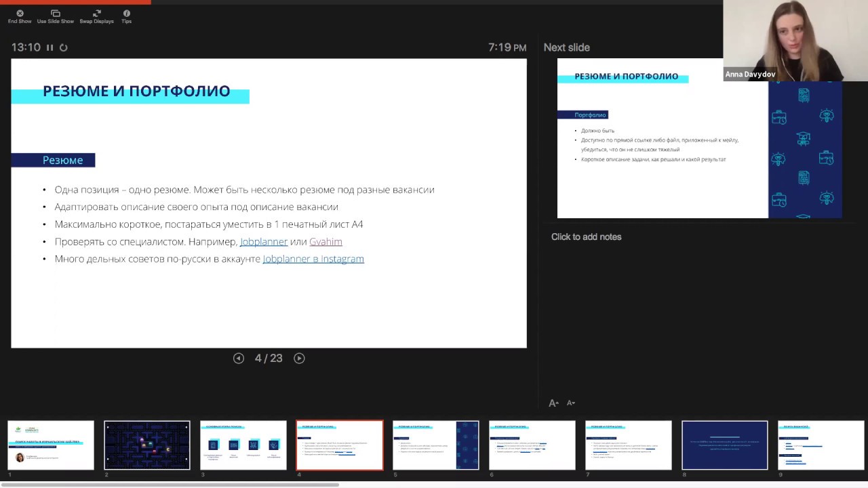Click End Show button

click(x=20, y=17)
